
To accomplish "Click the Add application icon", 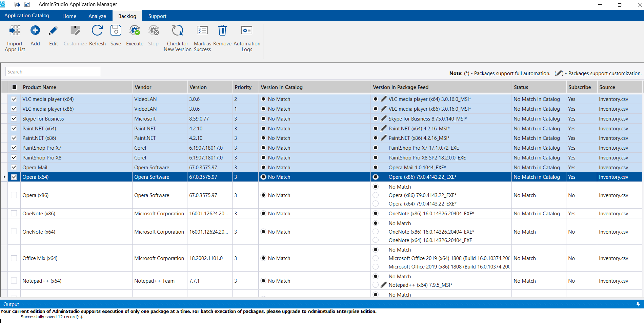I will click(35, 30).
